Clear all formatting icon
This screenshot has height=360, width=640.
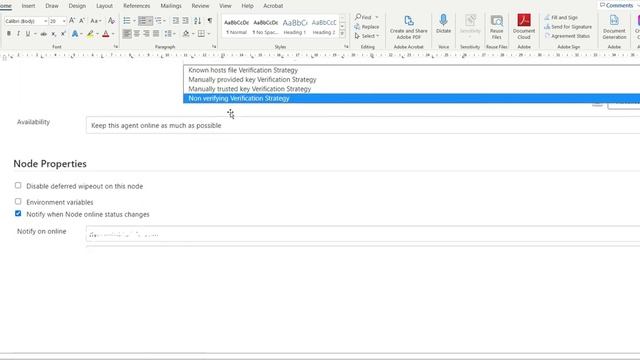(111, 20)
